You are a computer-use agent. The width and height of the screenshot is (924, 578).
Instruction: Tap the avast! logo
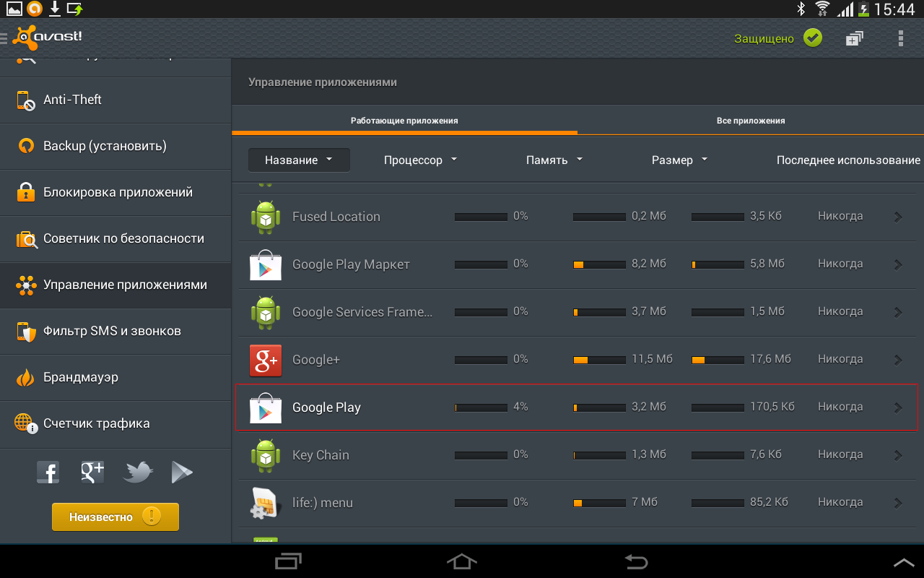pyautogui.click(x=48, y=38)
